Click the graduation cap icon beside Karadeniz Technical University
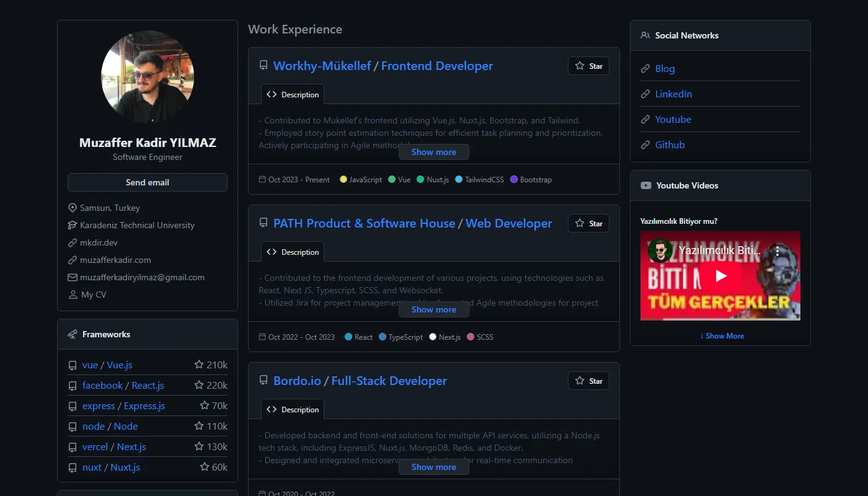 (x=73, y=225)
